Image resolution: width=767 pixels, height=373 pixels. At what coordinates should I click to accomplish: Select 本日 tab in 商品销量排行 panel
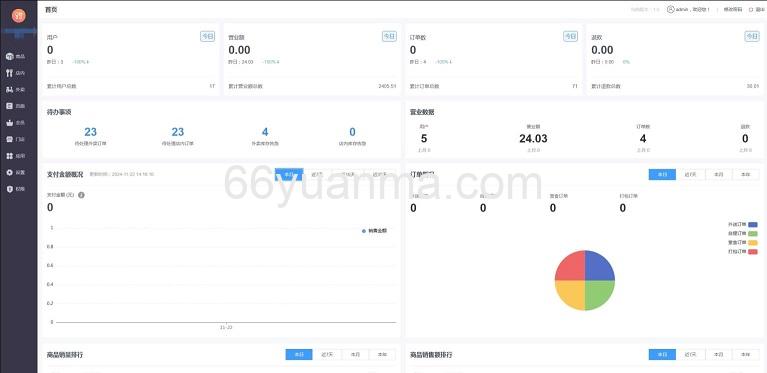299,354
